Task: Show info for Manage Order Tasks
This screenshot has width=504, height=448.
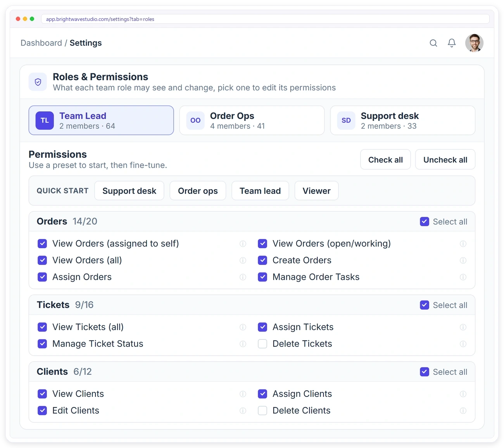Action: pos(463,277)
